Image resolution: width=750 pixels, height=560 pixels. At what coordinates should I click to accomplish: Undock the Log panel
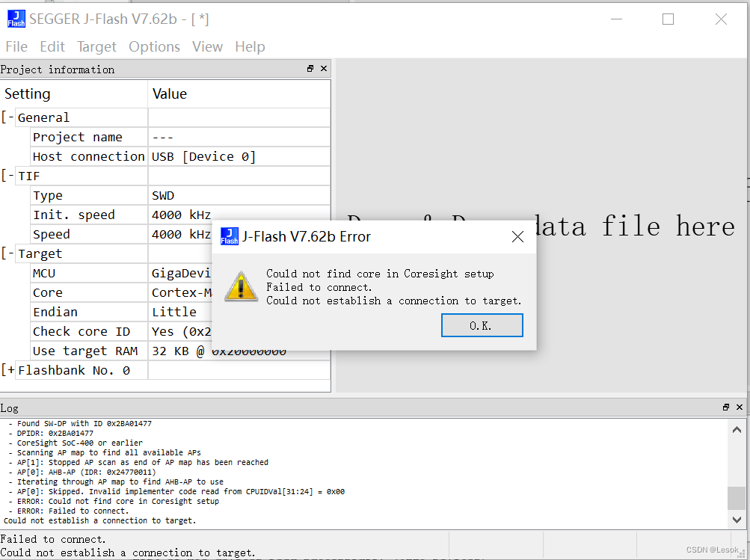pyautogui.click(x=726, y=407)
